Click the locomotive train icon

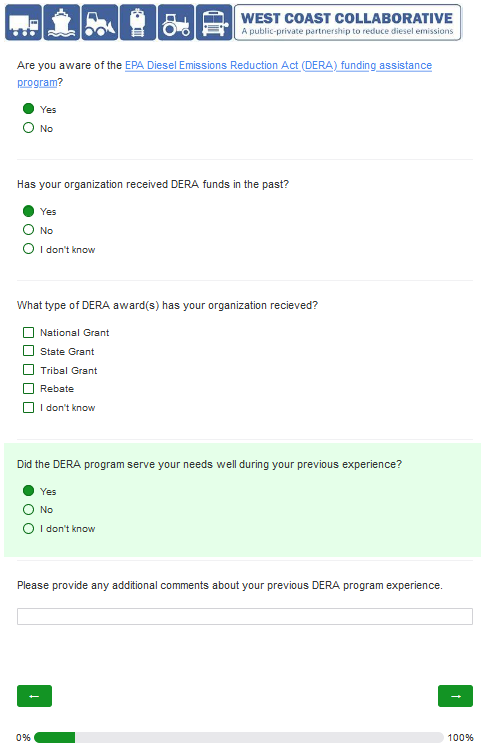click(x=138, y=22)
